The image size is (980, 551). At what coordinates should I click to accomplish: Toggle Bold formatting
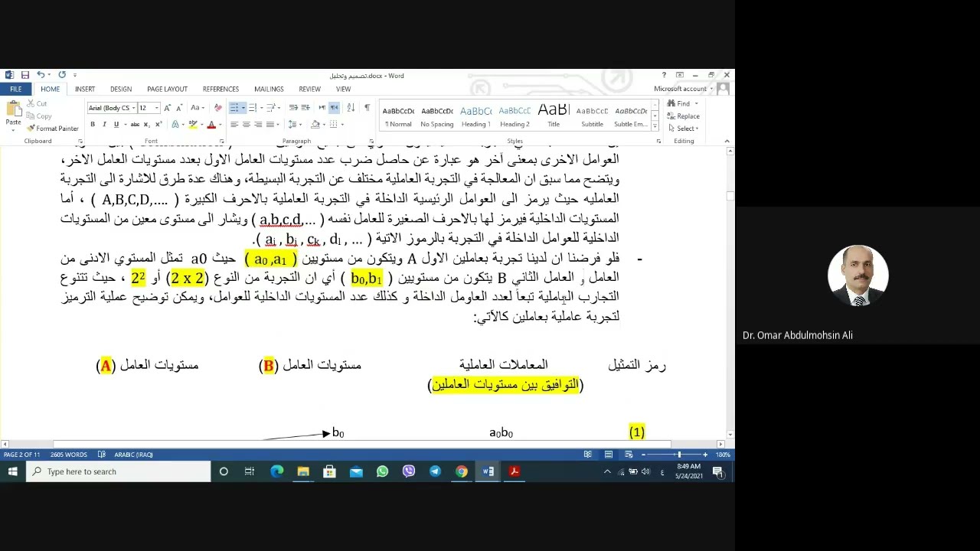93,124
